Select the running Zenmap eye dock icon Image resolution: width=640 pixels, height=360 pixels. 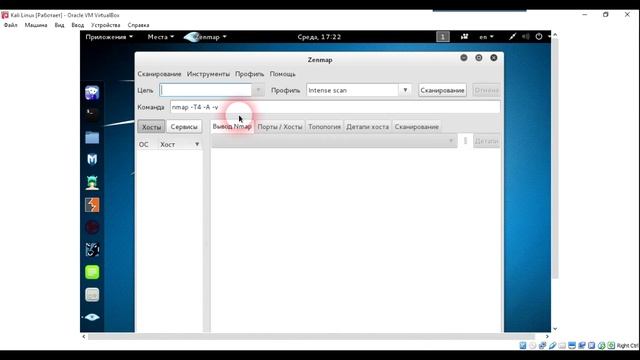coord(92,317)
